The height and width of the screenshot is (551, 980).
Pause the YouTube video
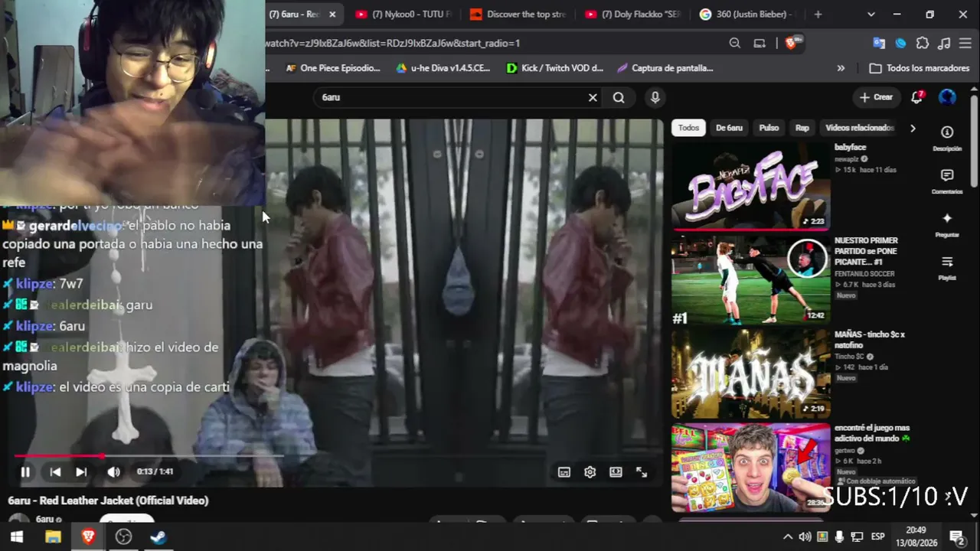point(25,472)
